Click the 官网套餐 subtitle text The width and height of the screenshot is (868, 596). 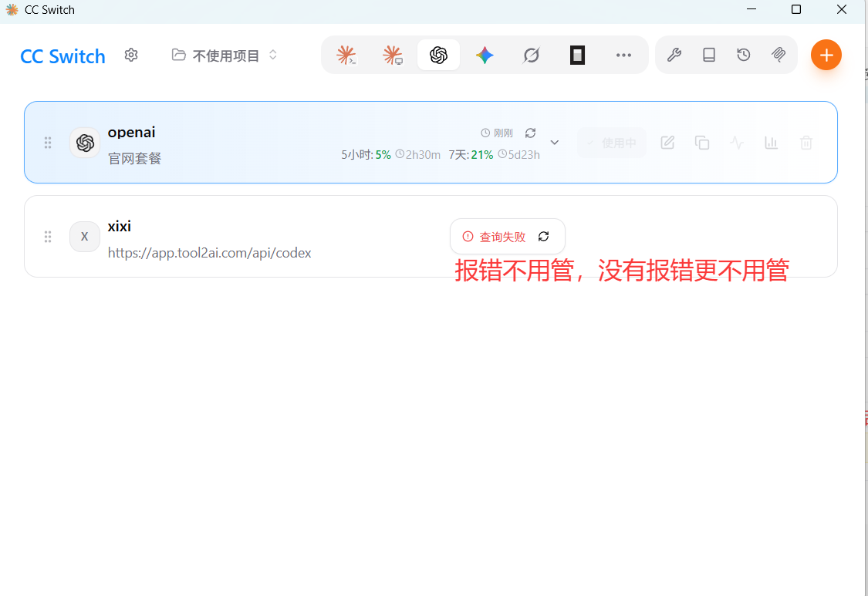134,159
